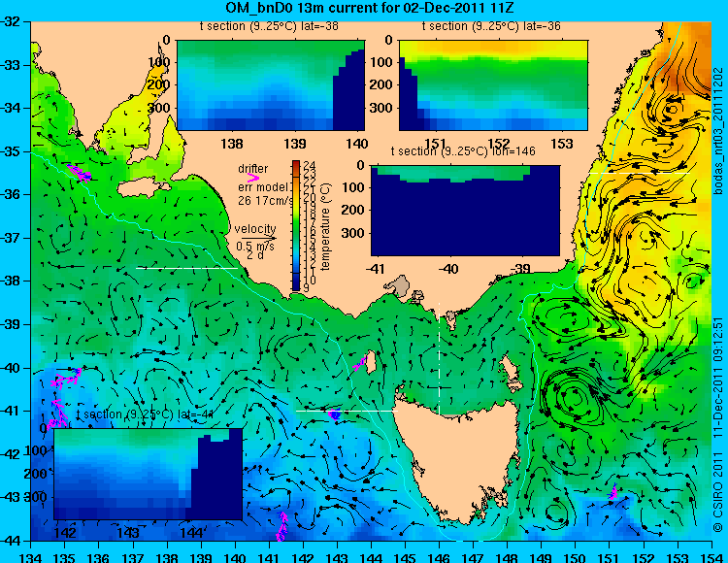Click the 't section (9..25°C) lat=-41' heading

pos(145,414)
